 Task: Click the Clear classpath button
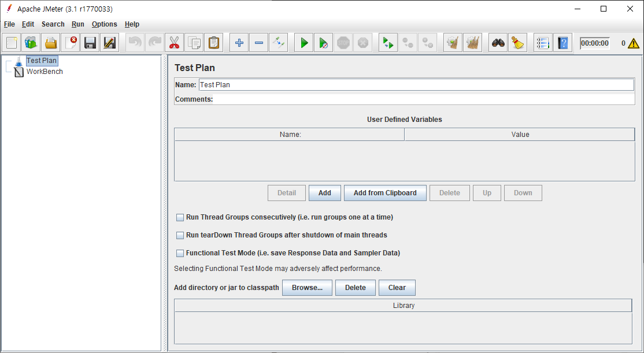(397, 288)
